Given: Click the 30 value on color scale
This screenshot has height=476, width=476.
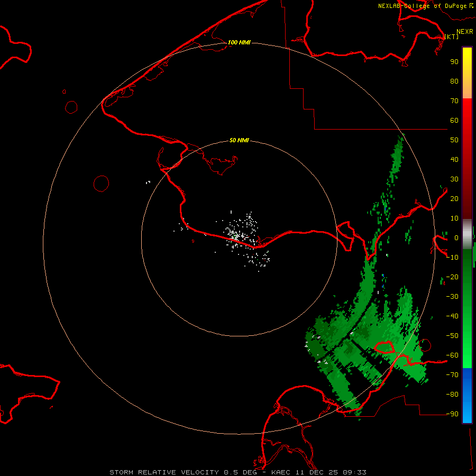Looking at the screenshot, I should coord(454,179).
